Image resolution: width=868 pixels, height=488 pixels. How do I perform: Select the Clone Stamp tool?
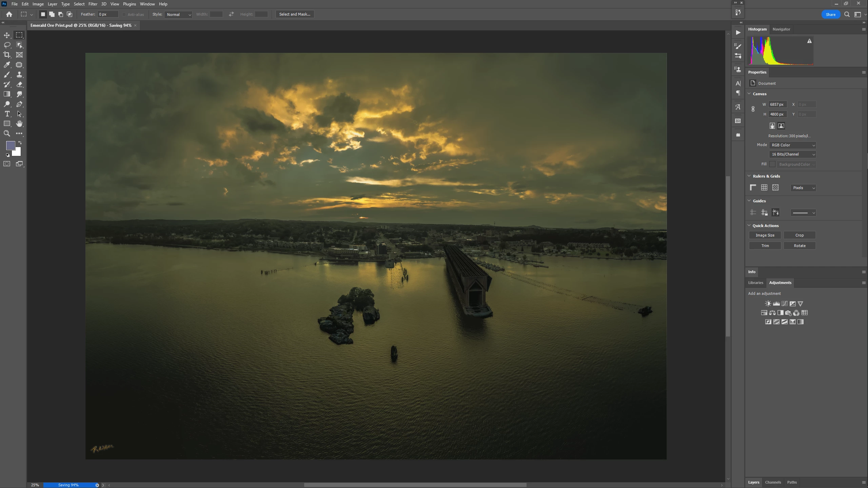[x=19, y=75]
